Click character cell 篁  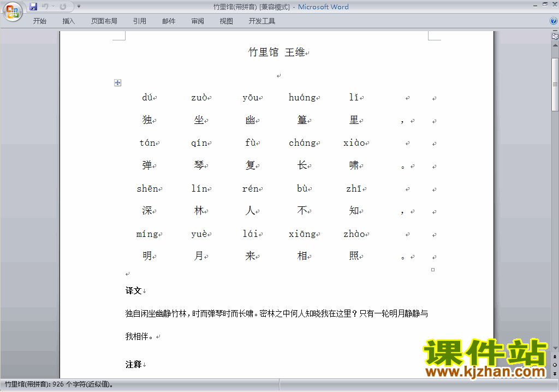pyautogui.click(x=302, y=120)
